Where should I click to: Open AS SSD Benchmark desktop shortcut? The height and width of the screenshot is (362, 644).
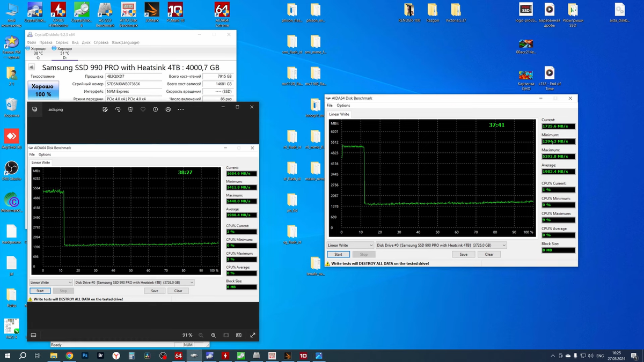tap(105, 14)
